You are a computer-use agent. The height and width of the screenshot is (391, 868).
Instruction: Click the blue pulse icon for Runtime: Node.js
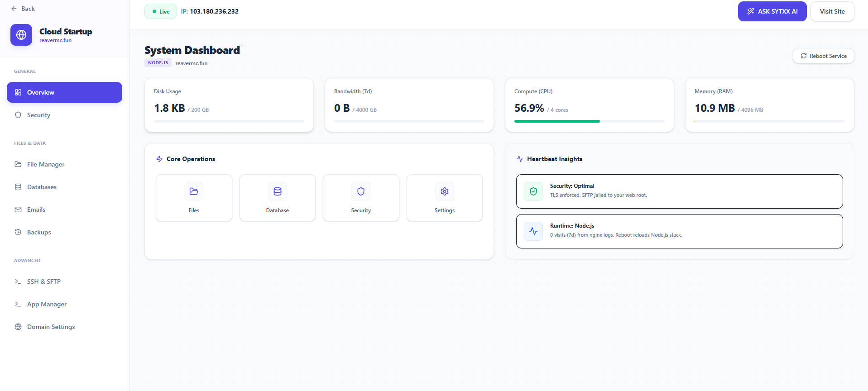pyautogui.click(x=533, y=231)
